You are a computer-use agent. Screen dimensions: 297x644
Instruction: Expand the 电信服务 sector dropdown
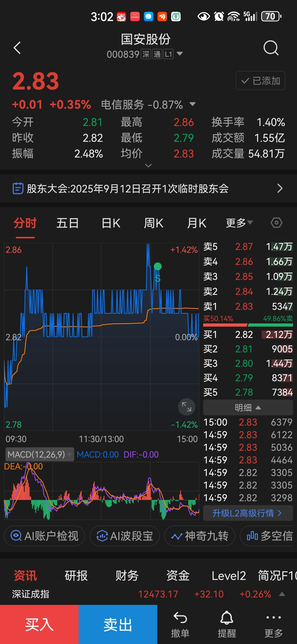192,104
